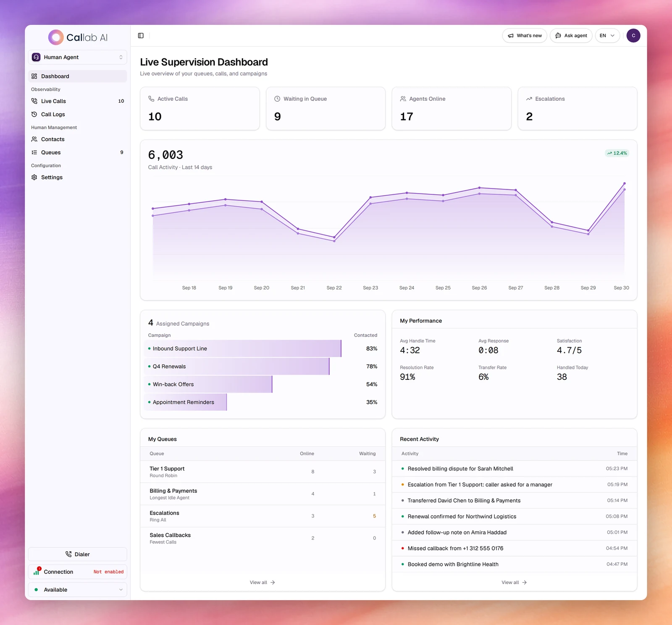Open the EN language dropdown
The width and height of the screenshot is (672, 625).
pyautogui.click(x=607, y=36)
